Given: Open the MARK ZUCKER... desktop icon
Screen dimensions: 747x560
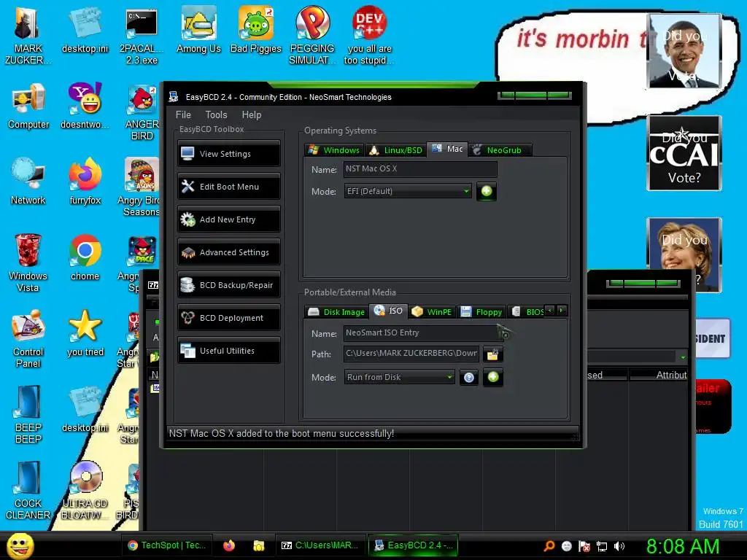Looking at the screenshot, I should (x=27, y=36).
